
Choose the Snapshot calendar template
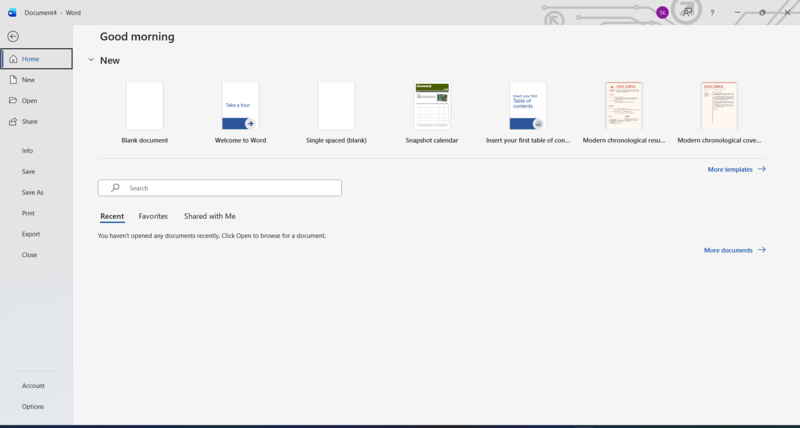coord(432,106)
